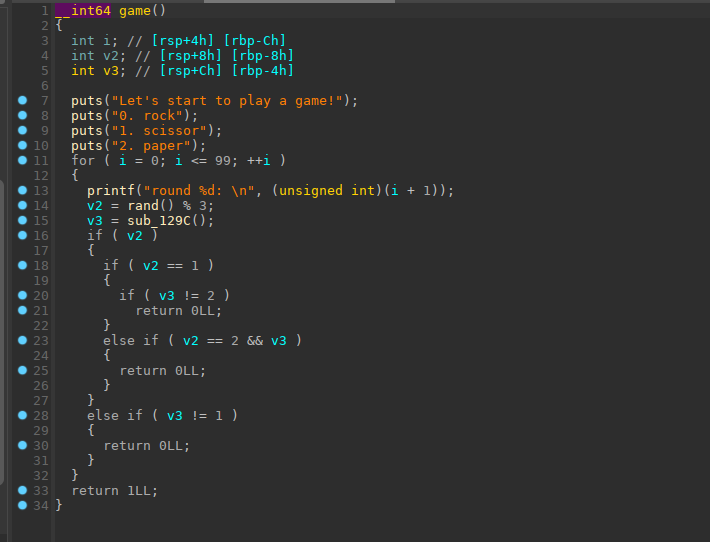Click ++i in the for loop
The image size is (710, 542).
pyautogui.click(x=259, y=160)
